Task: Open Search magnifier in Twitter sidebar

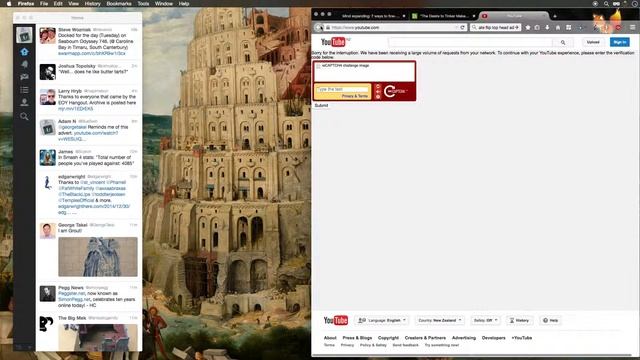Action: point(24,116)
